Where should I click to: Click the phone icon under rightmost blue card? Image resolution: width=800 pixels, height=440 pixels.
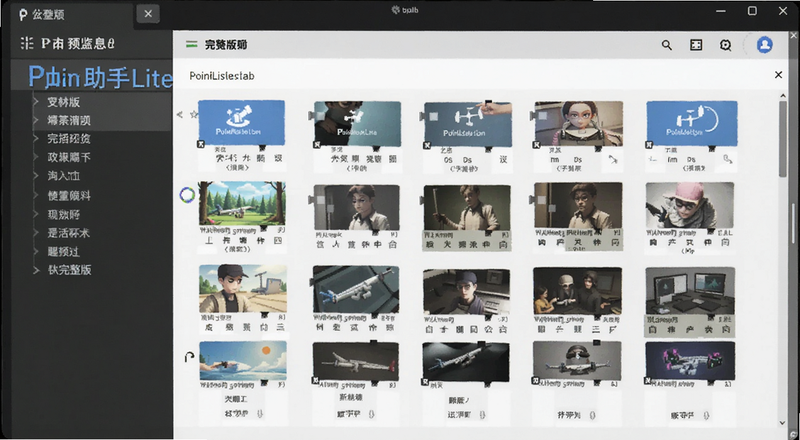728,160
